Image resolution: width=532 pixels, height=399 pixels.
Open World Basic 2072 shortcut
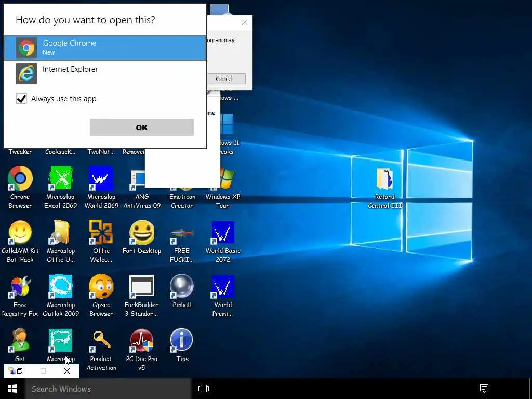pyautogui.click(x=223, y=241)
